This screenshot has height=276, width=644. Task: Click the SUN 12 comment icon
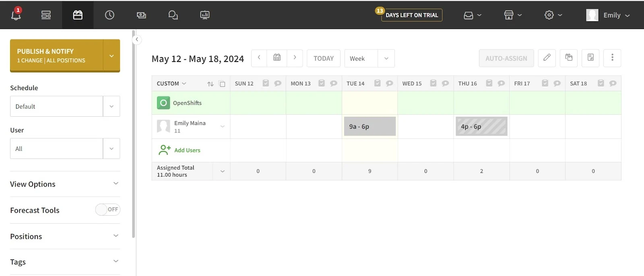pos(278,83)
